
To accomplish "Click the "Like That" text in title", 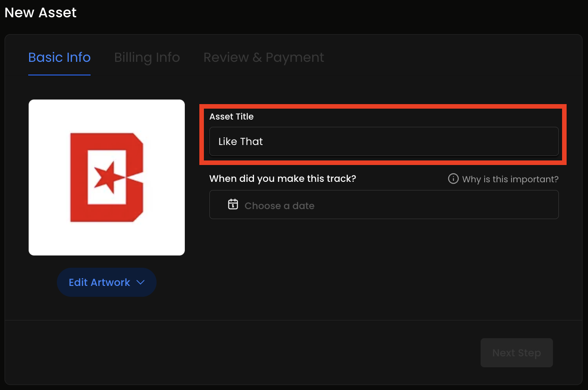I will point(241,141).
